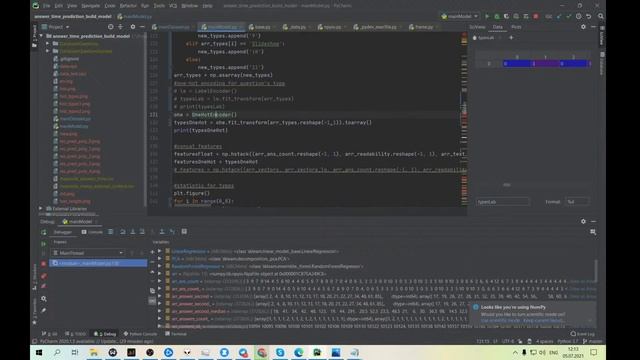Click the green Run button in the top toolbar

tap(487, 16)
